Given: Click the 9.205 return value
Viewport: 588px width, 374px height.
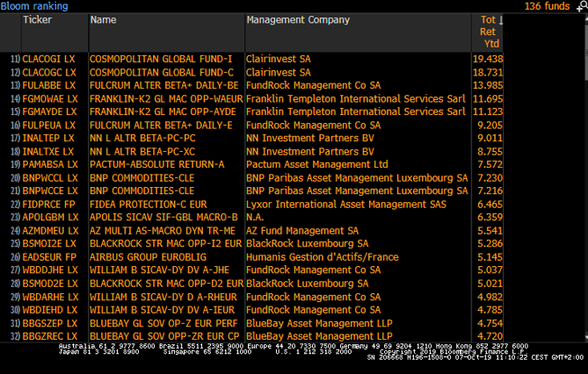Looking at the screenshot, I should click(x=490, y=126).
